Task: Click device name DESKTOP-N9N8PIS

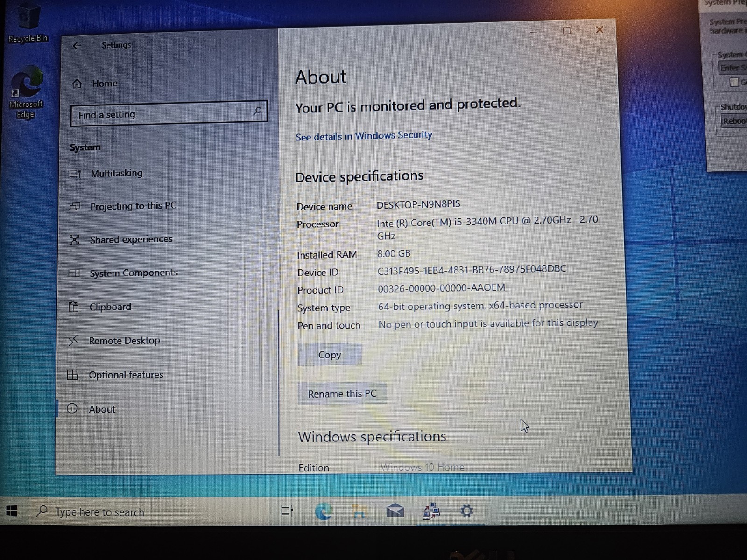Action: 418,204
